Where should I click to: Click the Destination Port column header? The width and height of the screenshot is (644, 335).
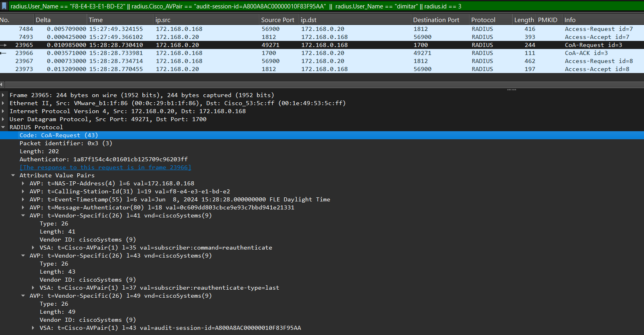tap(436, 20)
